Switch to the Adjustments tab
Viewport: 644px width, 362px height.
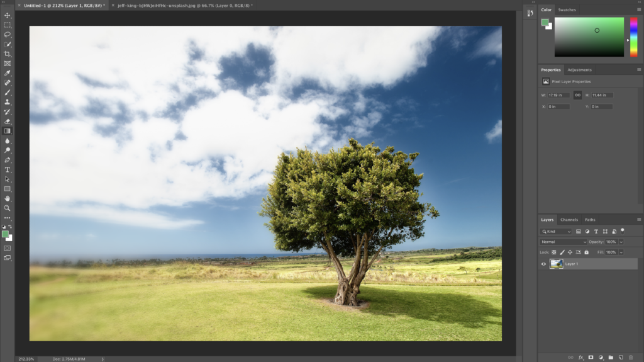click(579, 70)
